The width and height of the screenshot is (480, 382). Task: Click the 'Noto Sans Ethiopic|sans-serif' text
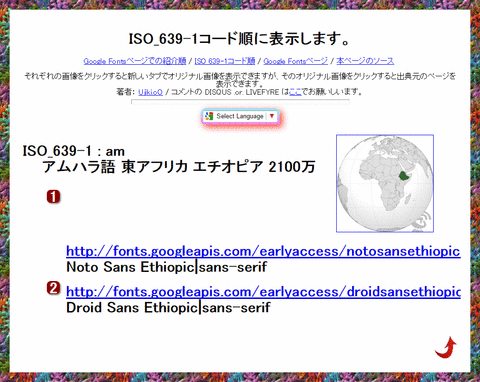[167, 267]
